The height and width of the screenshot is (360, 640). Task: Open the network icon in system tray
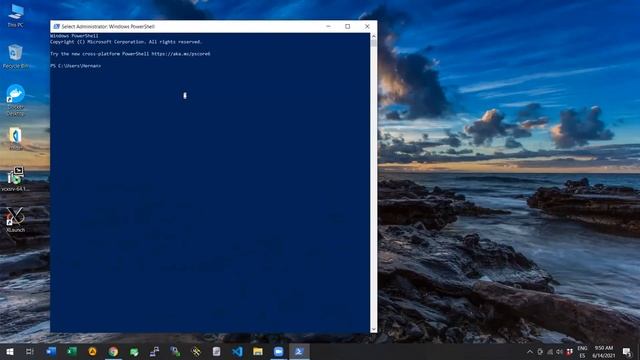pos(550,351)
